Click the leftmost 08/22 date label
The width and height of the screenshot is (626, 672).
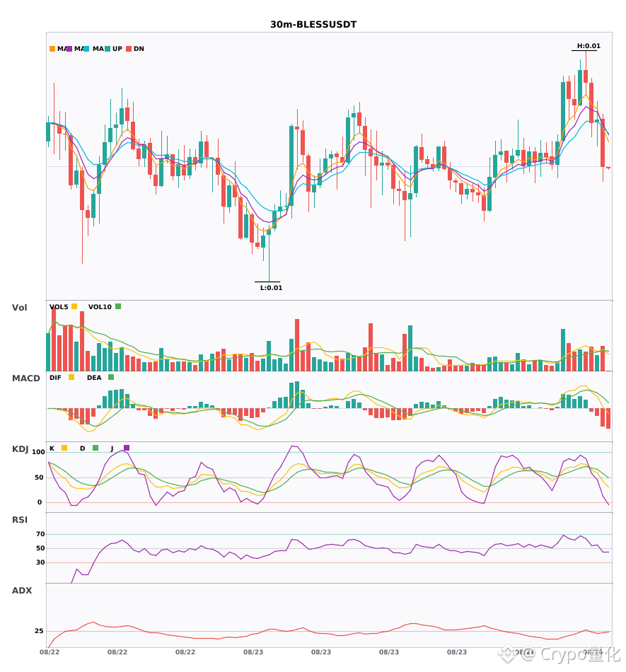(50, 652)
